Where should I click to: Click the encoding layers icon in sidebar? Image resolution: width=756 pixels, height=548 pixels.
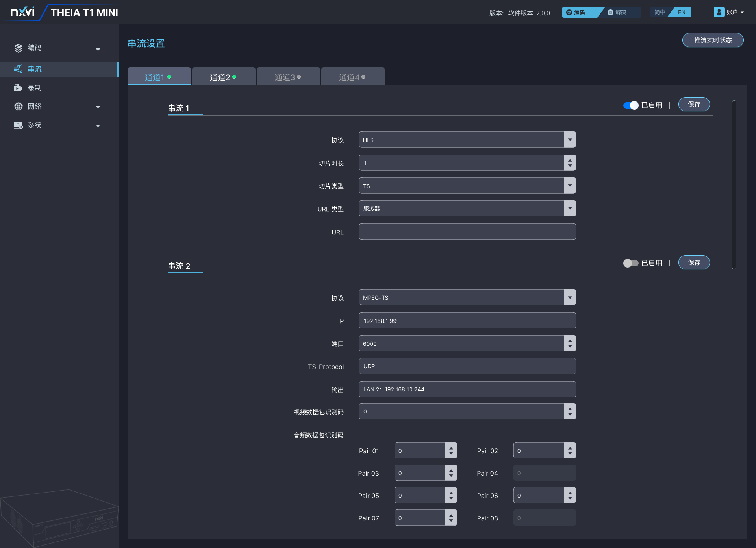[18, 48]
